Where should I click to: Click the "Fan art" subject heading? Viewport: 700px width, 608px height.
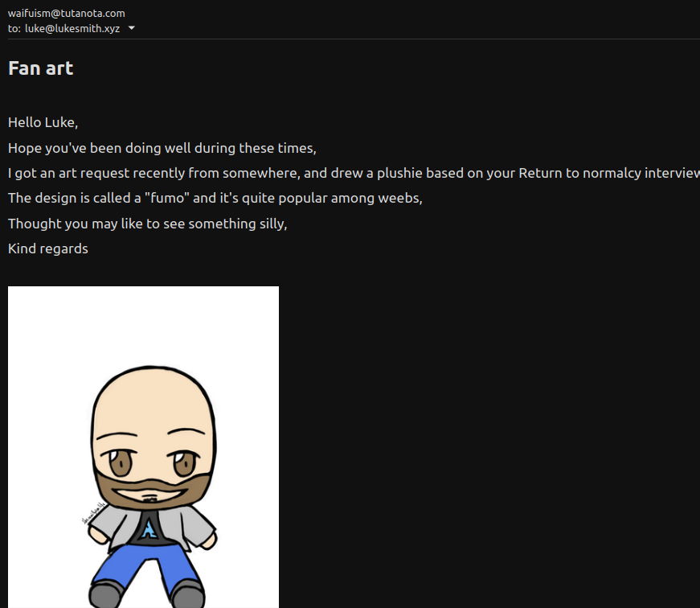coord(41,68)
